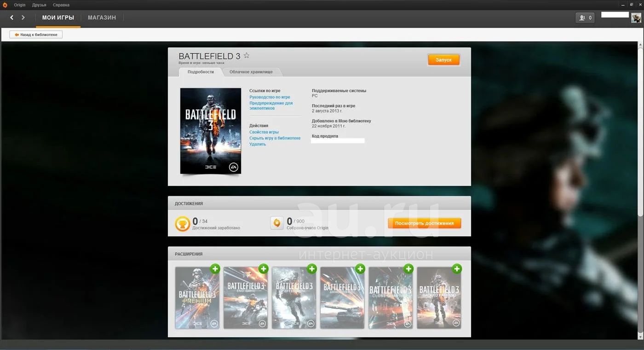
Task: Open the Справка menu
Action: pos(61,5)
